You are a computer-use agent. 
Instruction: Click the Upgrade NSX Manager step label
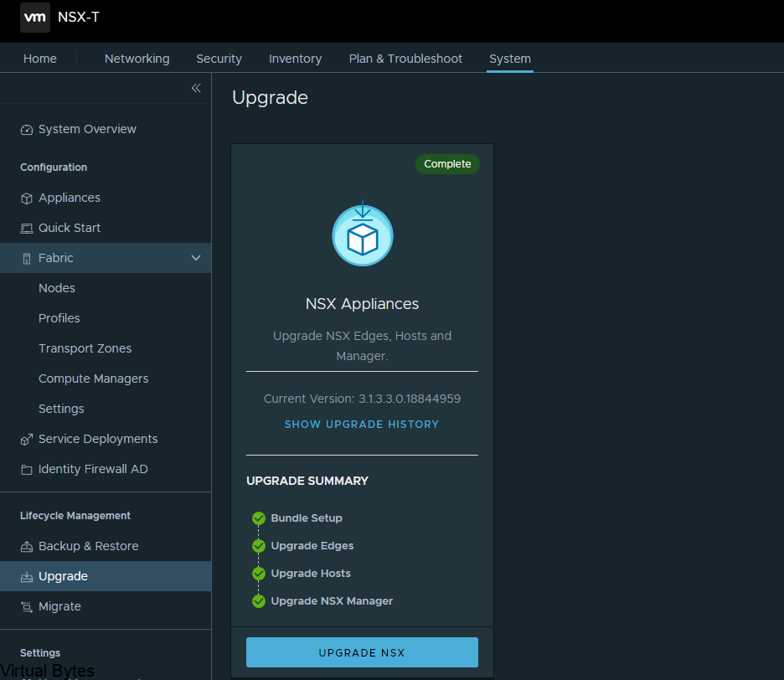point(332,601)
